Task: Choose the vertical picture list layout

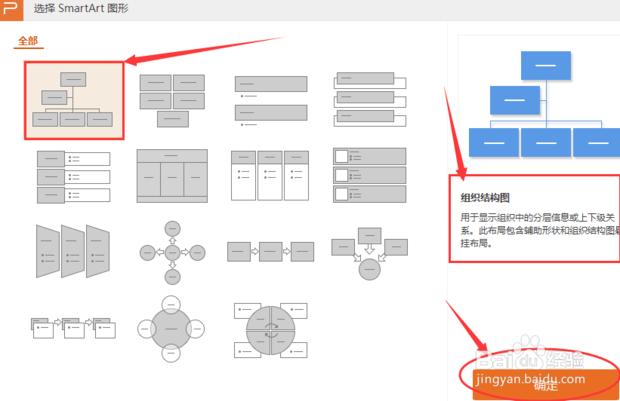Action: point(370,175)
